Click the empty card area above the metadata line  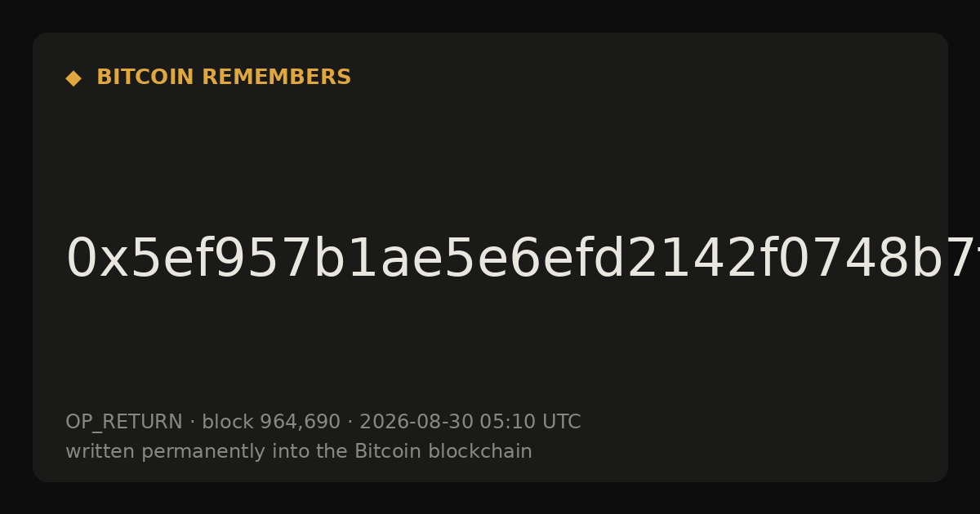[x=490, y=351]
